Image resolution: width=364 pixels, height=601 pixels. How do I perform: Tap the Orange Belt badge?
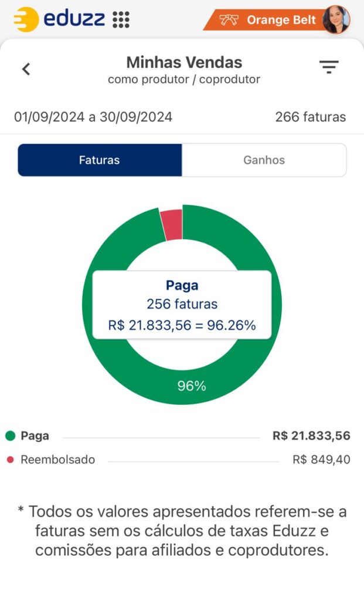[x=281, y=20]
